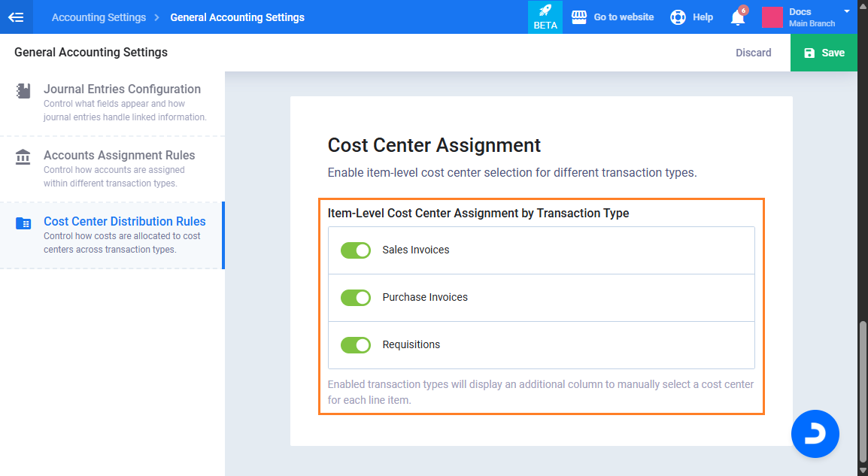Click the Accounts Assignment Rules bank icon
The image size is (868, 476).
pyautogui.click(x=23, y=157)
